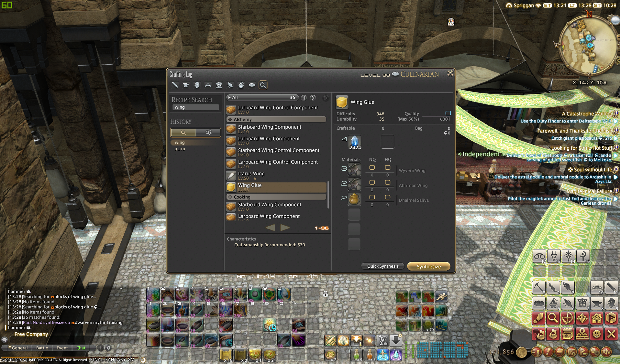Screen dimensions: 620x364
Task: Click the Dhalmel Saliva material icon
Action: click(354, 199)
